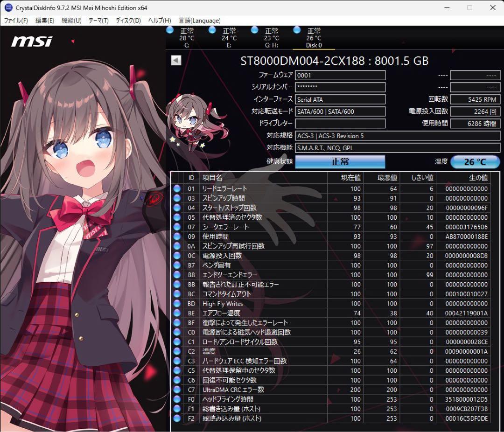504x432 pixels.
Task: Select the G: H: drive status icon
Action: click(x=254, y=30)
